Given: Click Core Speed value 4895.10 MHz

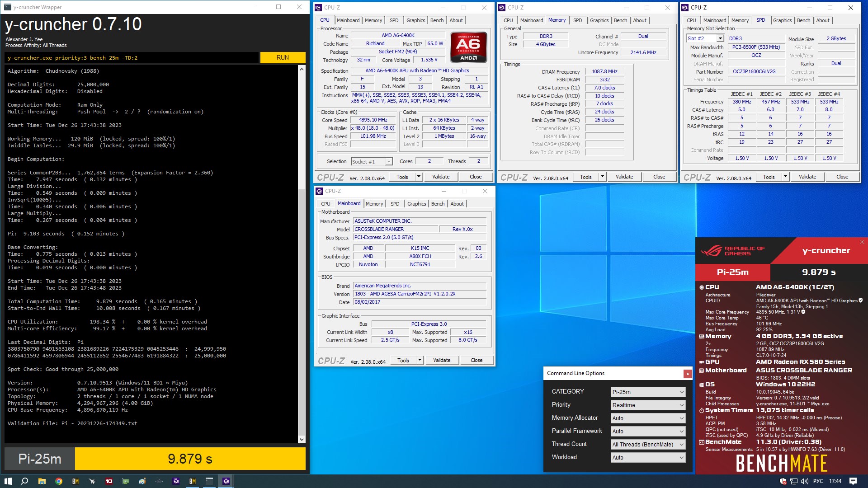Looking at the screenshot, I should coord(373,120).
